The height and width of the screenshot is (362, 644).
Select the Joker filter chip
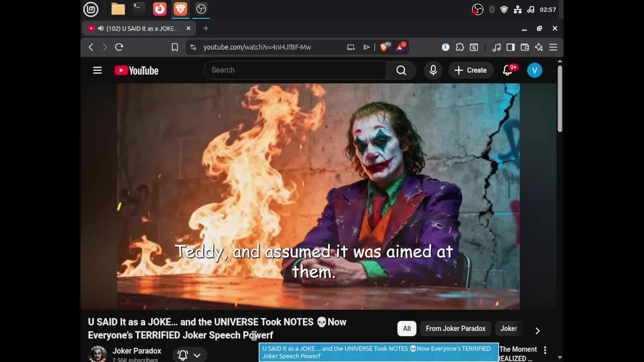[509, 329]
